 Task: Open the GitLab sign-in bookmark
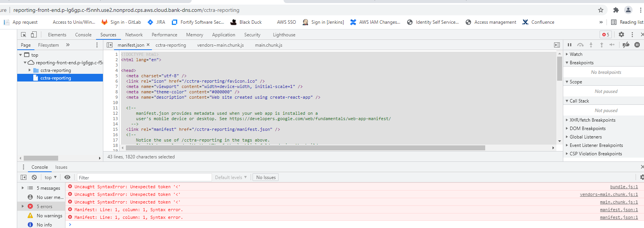pos(121,22)
